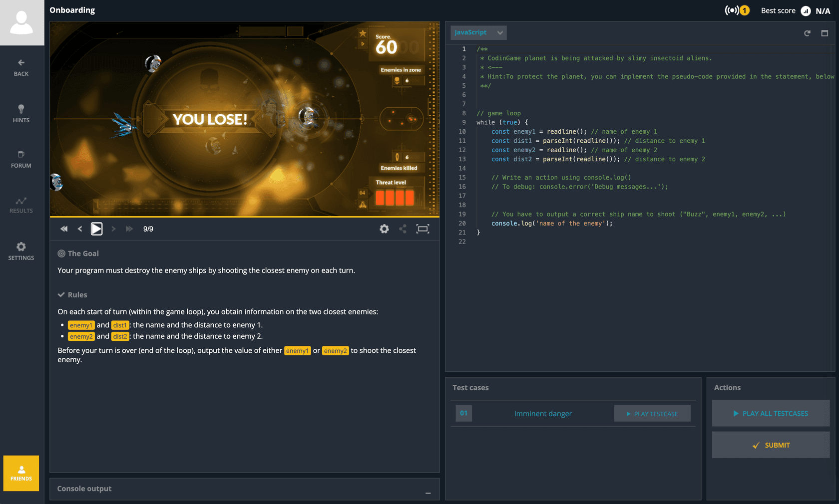Share the replay
The width and height of the screenshot is (839, 504).
[403, 229]
